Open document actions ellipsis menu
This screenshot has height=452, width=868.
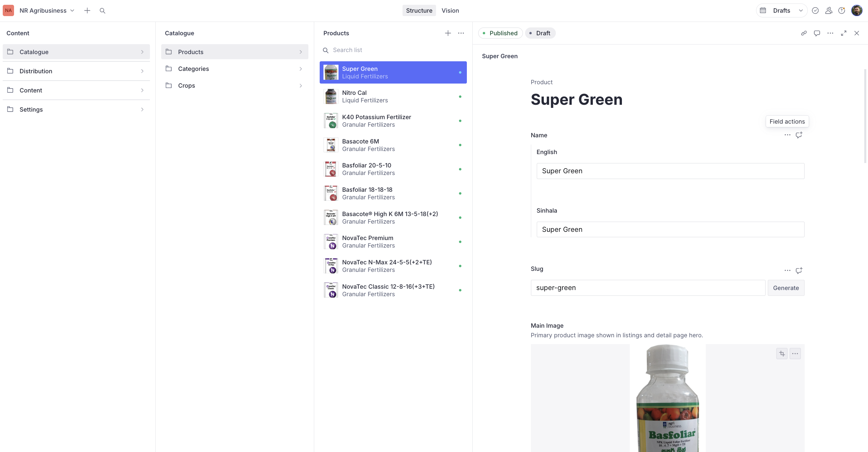click(830, 33)
